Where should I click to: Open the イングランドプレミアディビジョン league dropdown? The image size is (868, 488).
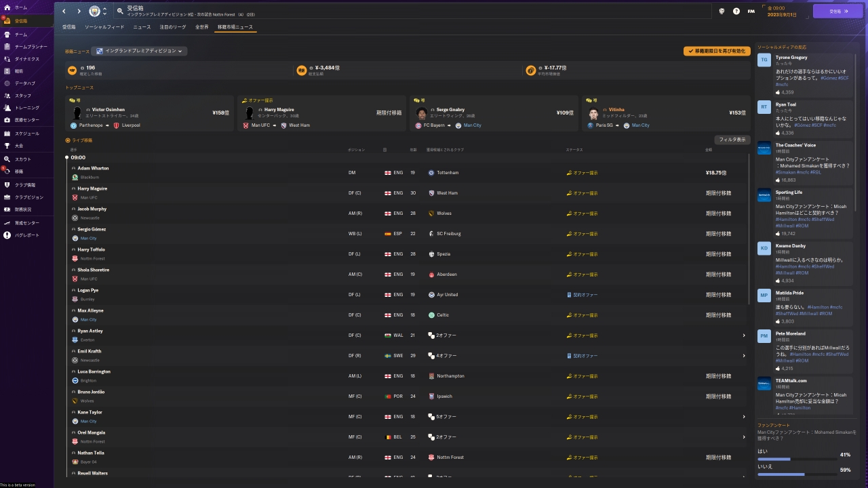140,51
